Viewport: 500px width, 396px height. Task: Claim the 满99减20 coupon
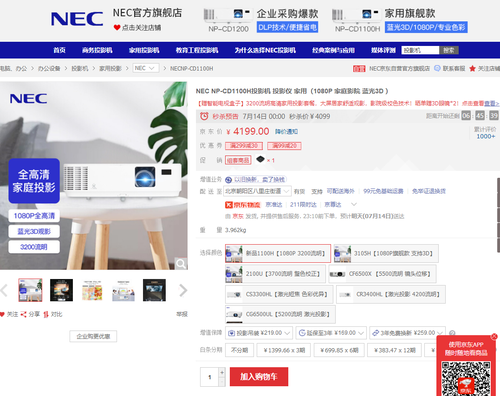[284, 146]
